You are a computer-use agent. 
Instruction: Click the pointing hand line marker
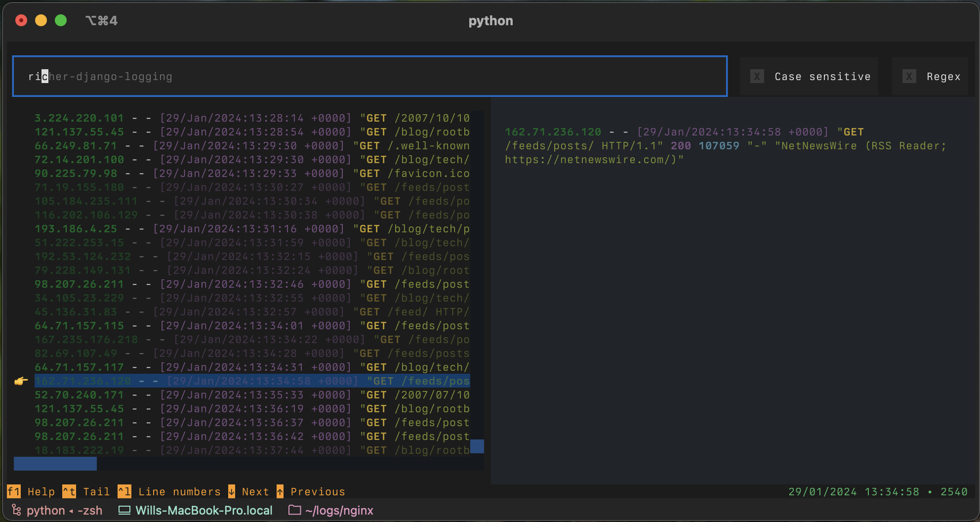[21, 381]
